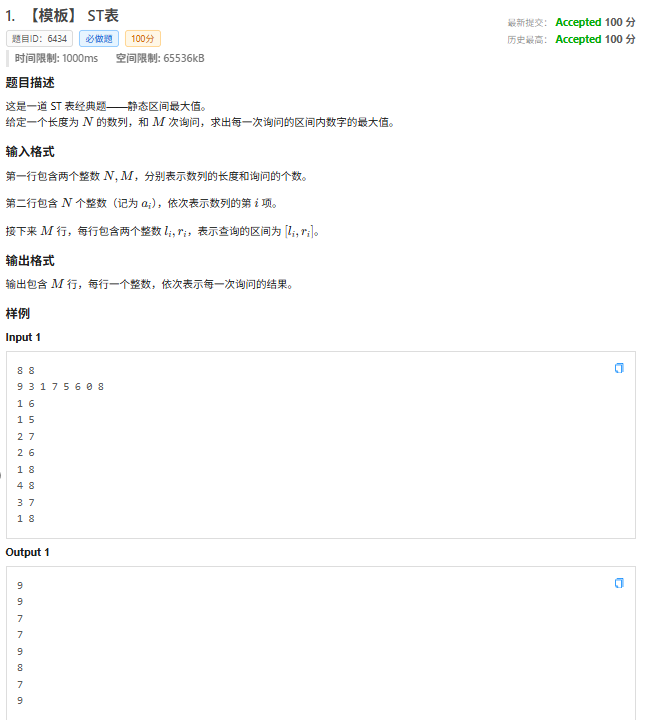Viewport: 646px width, 720px height.
Task: Click the last query line in Input 1
Action: tap(26, 518)
